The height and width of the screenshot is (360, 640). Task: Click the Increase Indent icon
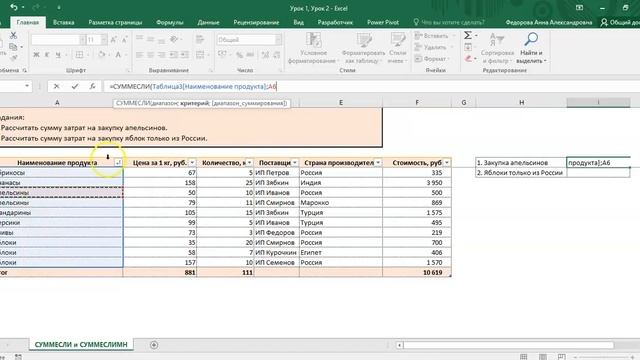pos(184,55)
